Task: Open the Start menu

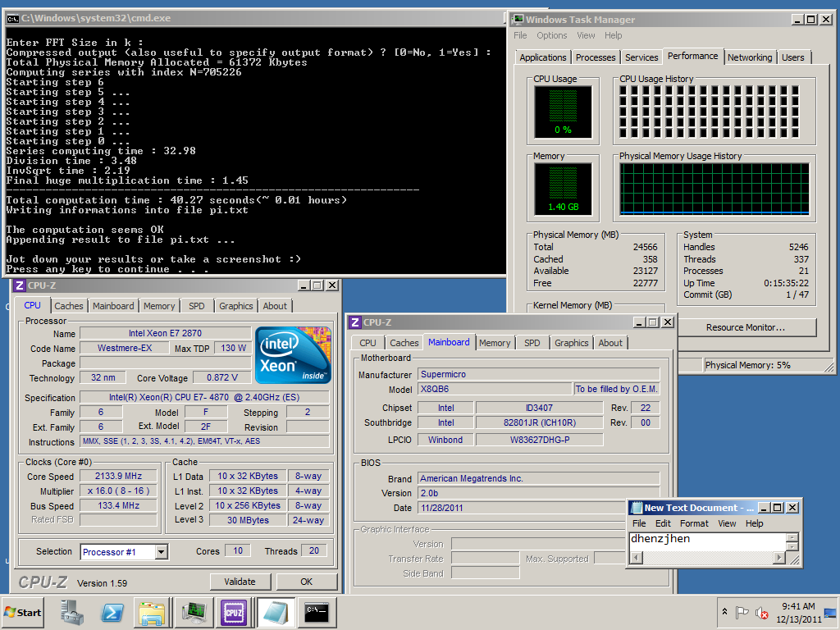Action: (22, 612)
